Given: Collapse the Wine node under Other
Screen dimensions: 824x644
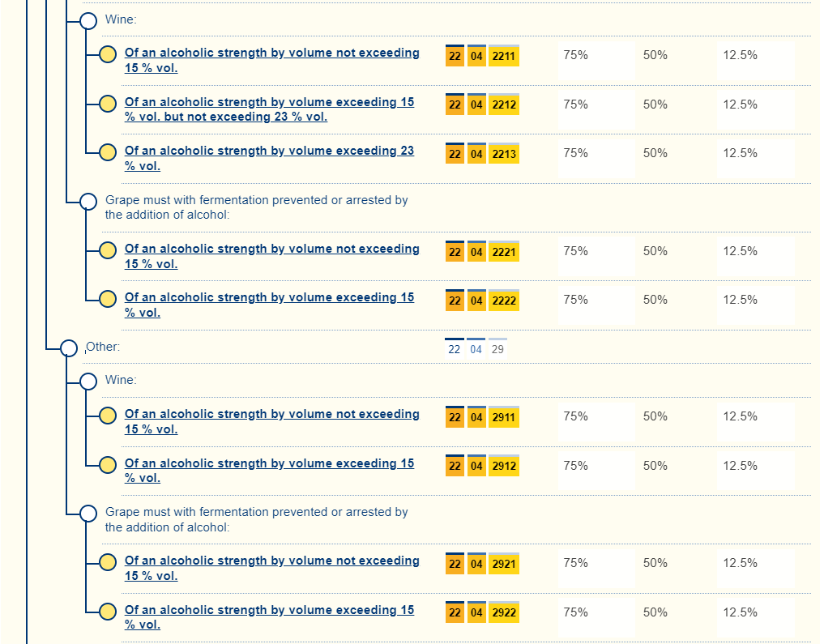Looking at the screenshot, I should [x=88, y=381].
